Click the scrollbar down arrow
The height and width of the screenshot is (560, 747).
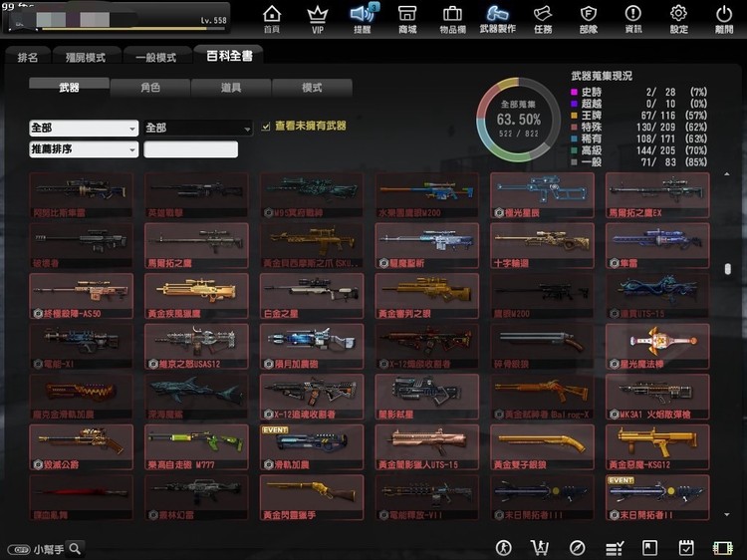coord(726,515)
